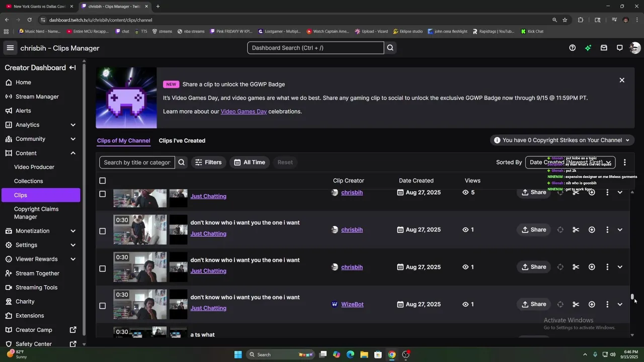644x362 pixels.
Task: Click circled plus icon in WizeBot row
Action: [x=592, y=304]
